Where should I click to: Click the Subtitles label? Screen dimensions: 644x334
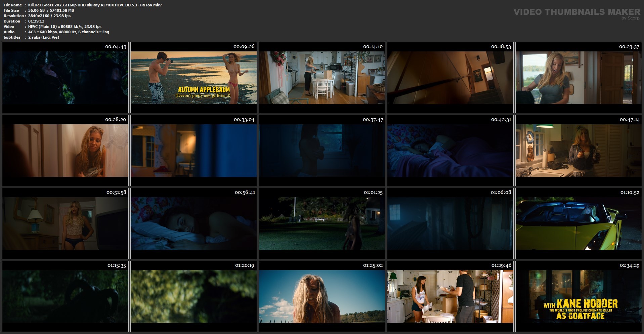coord(12,37)
